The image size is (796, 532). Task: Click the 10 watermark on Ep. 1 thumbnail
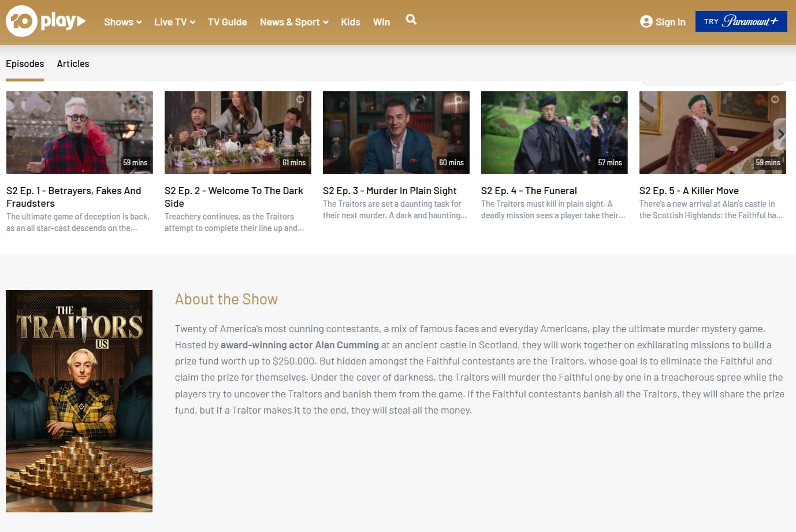click(x=142, y=99)
